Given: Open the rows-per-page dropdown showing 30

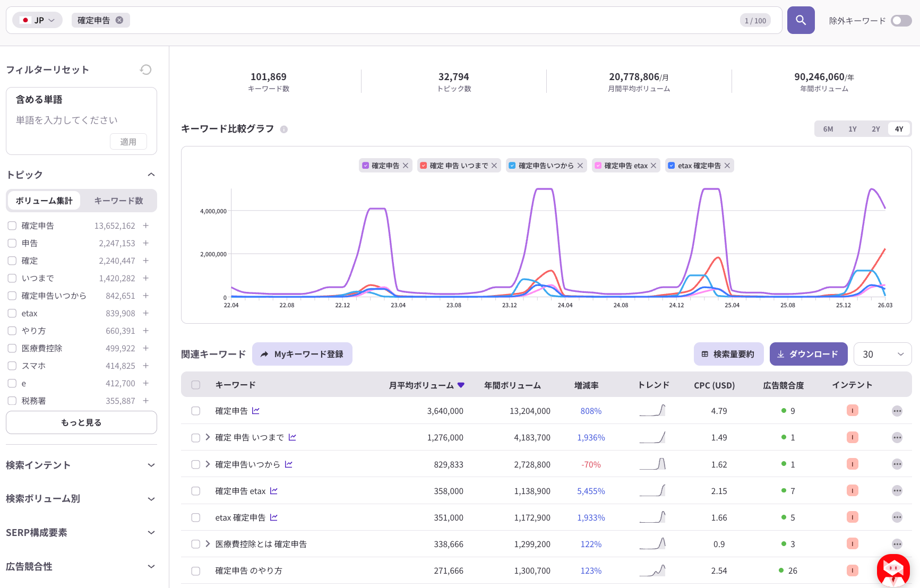Looking at the screenshot, I should [882, 354].
